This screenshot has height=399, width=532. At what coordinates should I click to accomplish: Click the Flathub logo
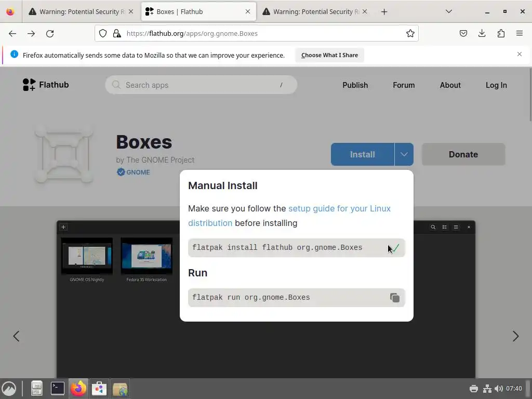tap(46, 85)
